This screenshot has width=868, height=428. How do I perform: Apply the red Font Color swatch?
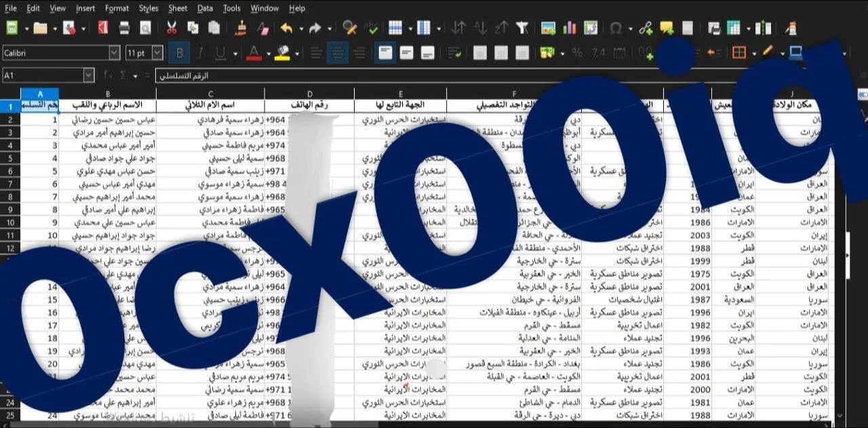(x=254, y=52)
